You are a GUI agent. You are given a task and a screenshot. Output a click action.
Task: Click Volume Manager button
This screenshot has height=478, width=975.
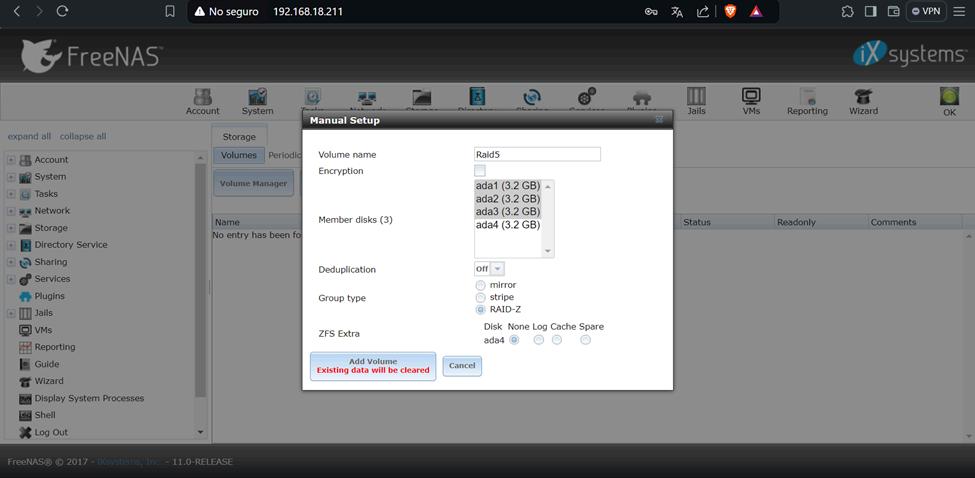253,183
